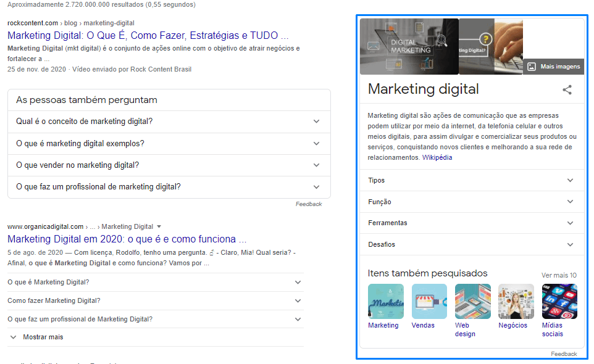Expand the Desafios section

(x=571, y=244)
